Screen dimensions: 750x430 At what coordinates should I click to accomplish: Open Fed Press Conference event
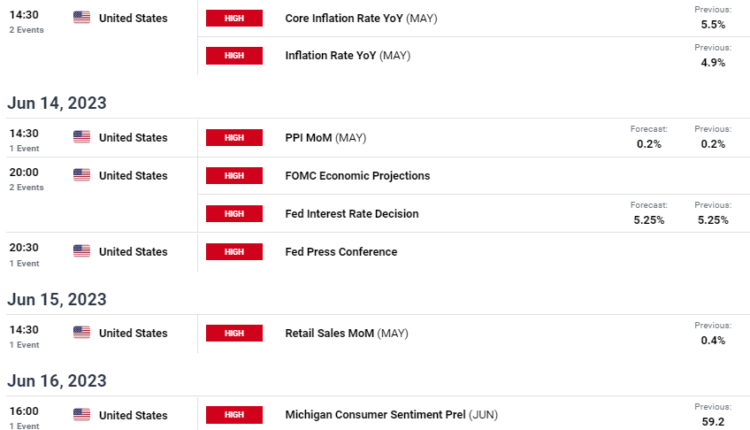tap(341, 252)
